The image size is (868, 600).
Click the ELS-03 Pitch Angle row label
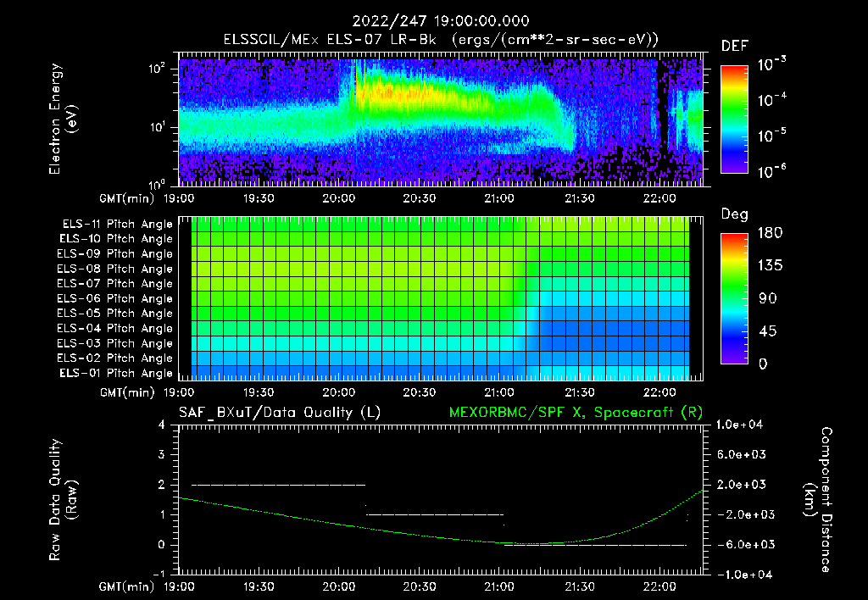point(115,343)
